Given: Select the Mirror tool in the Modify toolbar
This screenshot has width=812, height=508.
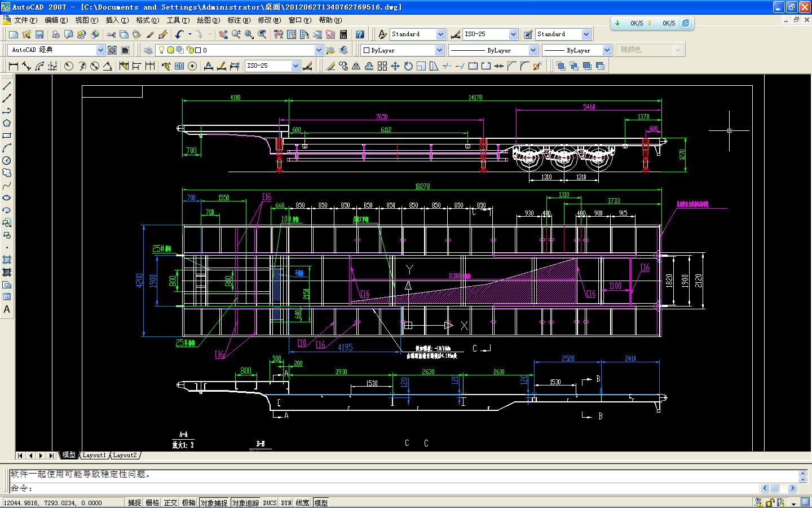Looking at the screenshot, I should click(356, 65).
